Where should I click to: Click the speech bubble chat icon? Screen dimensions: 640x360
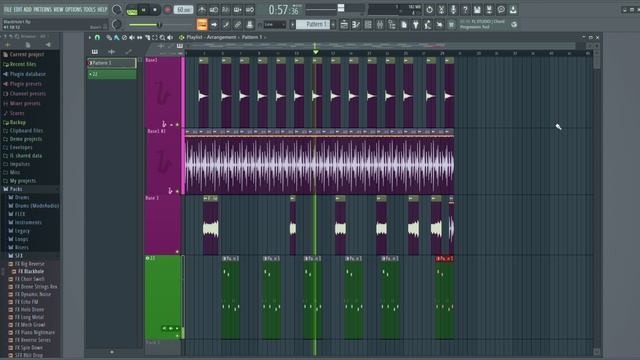pos(501,9)
